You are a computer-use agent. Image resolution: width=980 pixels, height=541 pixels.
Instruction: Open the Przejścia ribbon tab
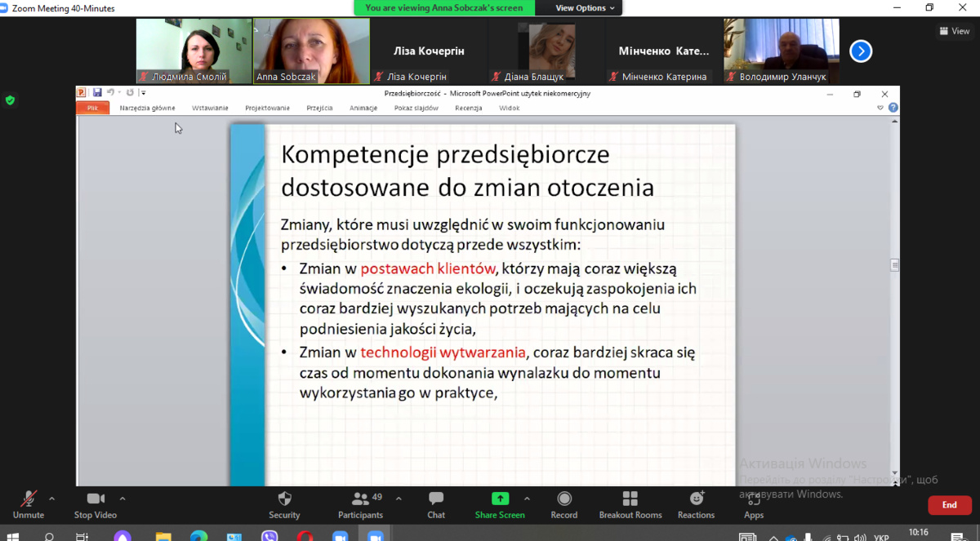tap(319, 108)
